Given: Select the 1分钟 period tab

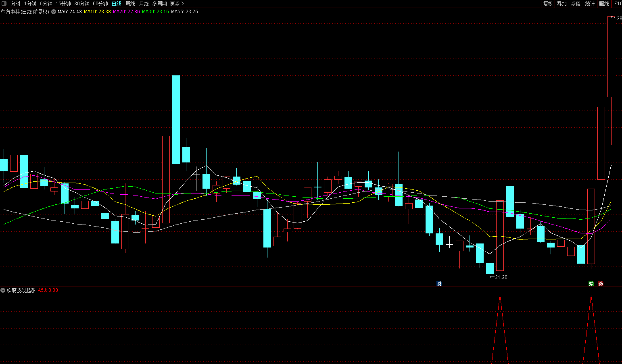Looking at the screenshot, I should 30,4.
